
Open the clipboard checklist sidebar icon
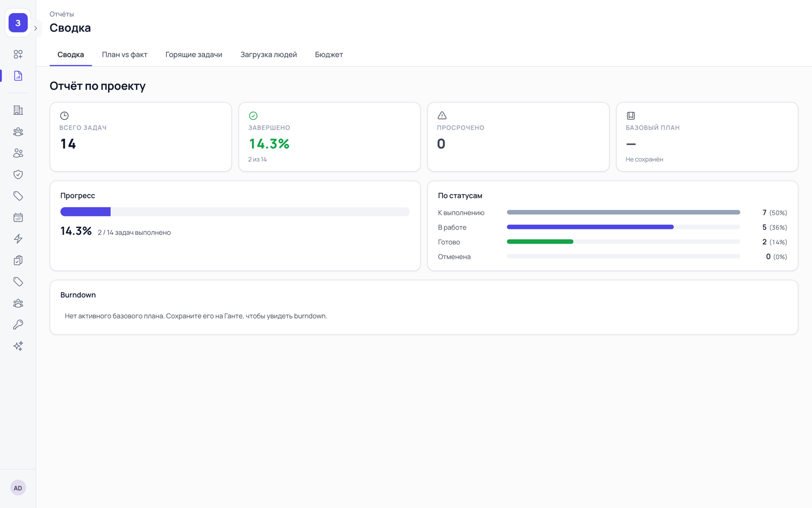pyautogui.click(x=18, y=260)
